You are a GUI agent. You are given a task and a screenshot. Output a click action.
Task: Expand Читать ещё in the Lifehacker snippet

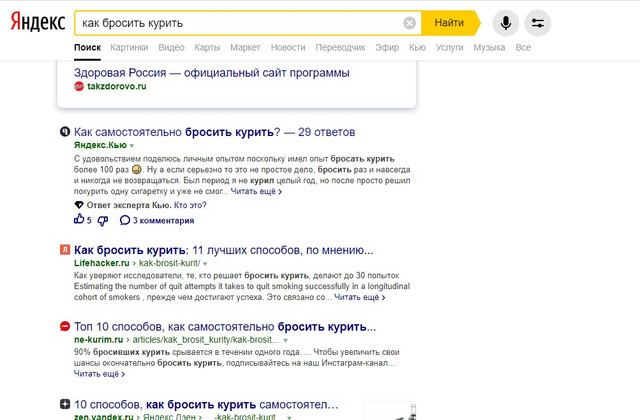358,297
